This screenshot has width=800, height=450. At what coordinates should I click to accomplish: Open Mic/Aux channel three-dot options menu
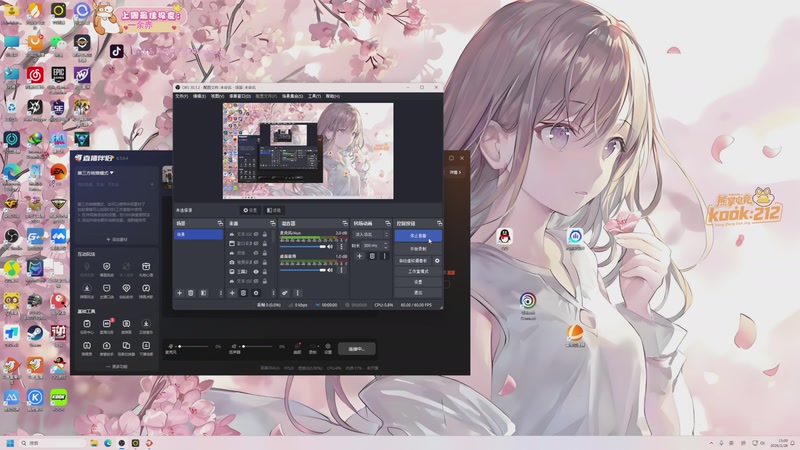[341, 246]
